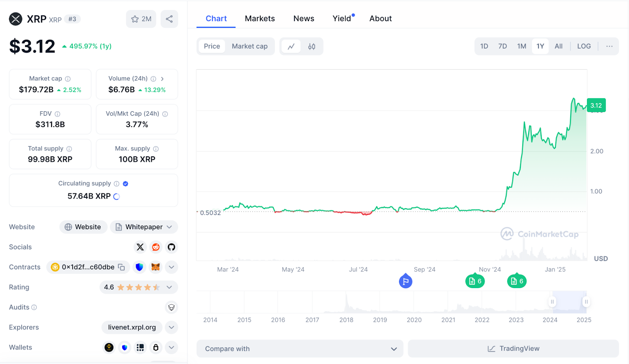Viewport: 629px width, 364px height.
Task: Click the second green news marker labeled 6
Action: (517, 281)
